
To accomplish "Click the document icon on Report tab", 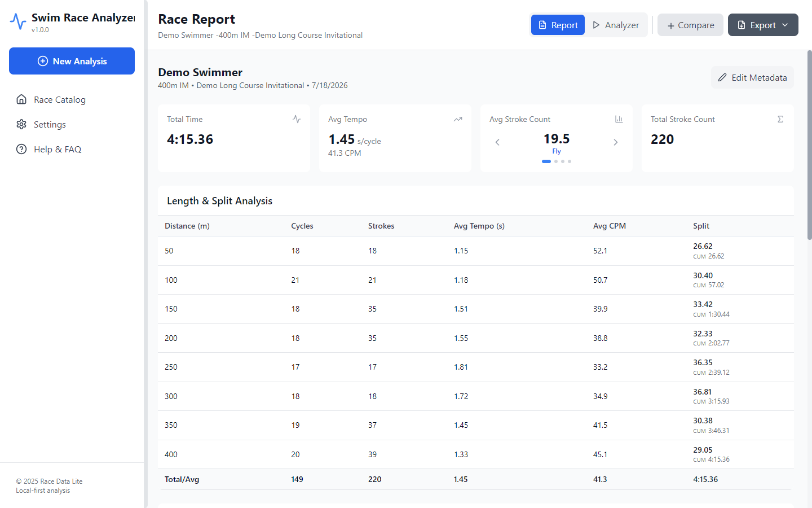I will (542, 25).
